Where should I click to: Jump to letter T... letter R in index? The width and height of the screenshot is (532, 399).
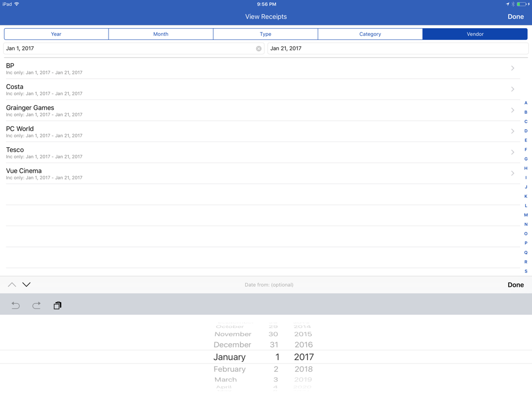click(526, 262)
